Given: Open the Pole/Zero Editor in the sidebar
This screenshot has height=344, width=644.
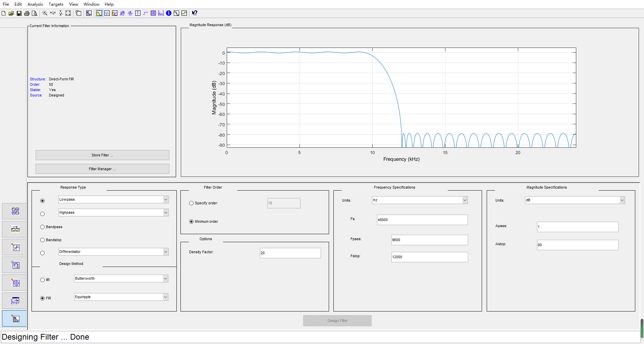Looking at the screenshot, I should pos(14,282).
